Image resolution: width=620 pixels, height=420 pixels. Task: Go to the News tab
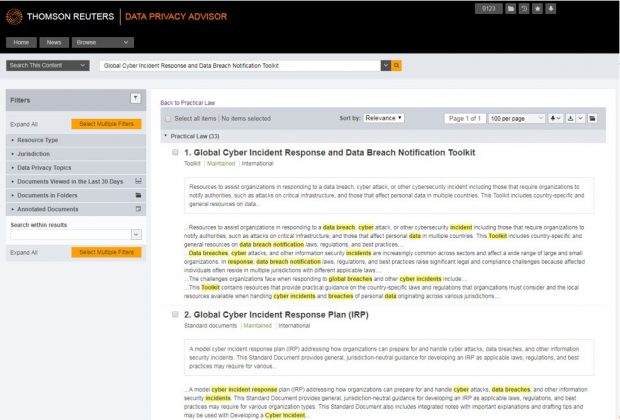coord(54,43)
